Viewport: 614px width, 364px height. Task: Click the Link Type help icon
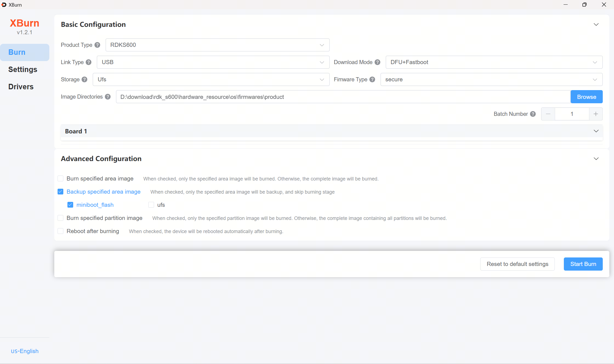[x=89, y=62]
